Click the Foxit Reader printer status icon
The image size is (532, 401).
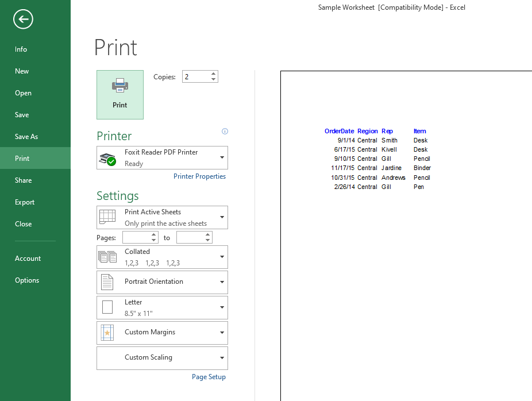(x=107, y=159)
